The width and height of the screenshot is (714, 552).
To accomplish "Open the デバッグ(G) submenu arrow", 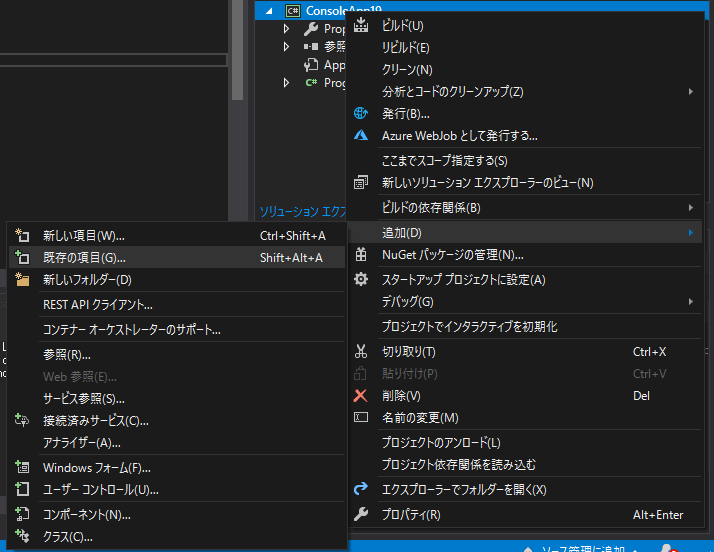I will (x=691, y=302).
